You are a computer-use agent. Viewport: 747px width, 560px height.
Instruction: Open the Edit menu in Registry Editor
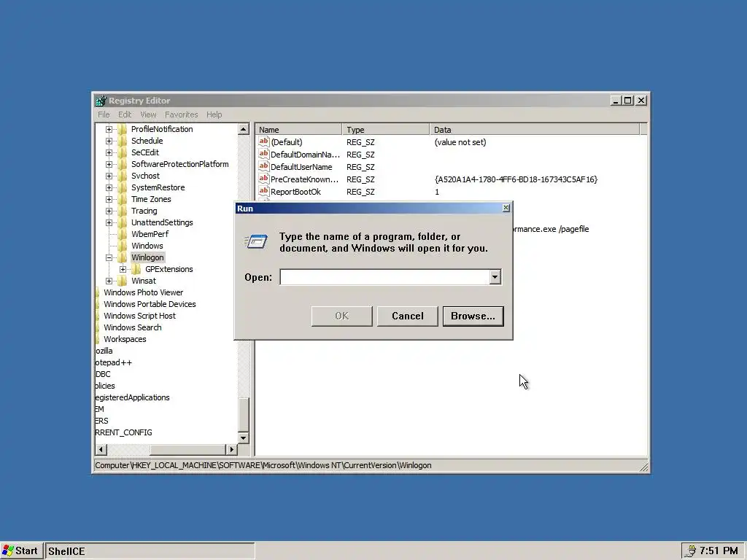(125, 114)
